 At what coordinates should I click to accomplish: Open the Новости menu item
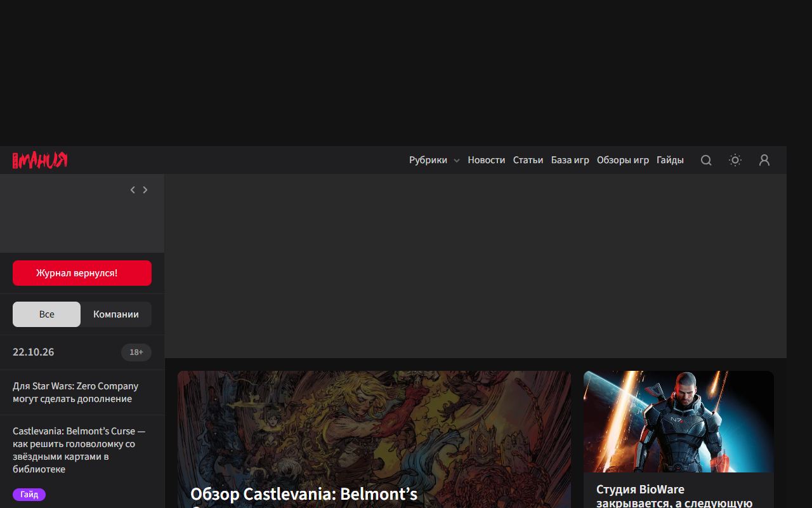point(487,160)
